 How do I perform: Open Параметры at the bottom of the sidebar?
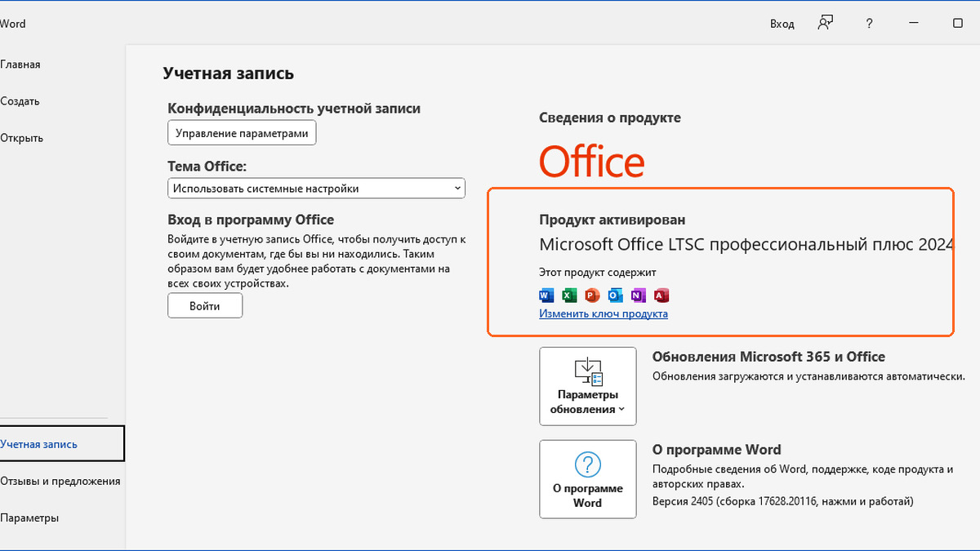pyautogui.click(x=29, y=518)
